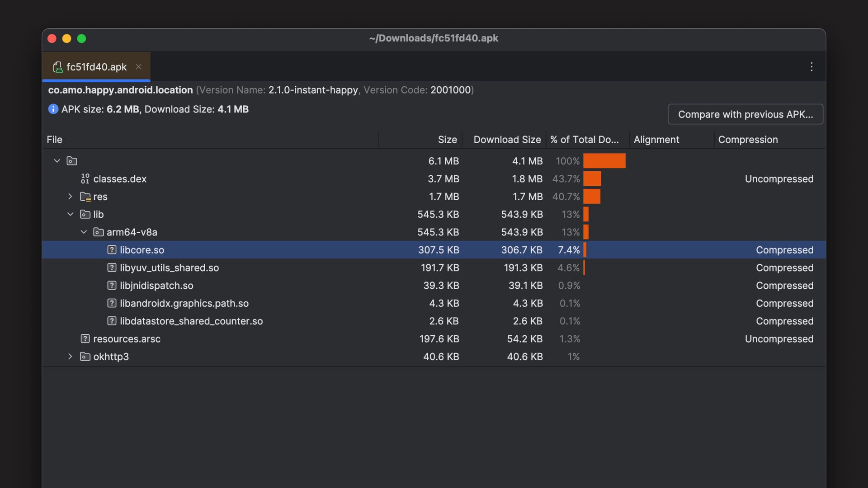868x488 pixels.
Task: Click the classes.dex orange size bar
Action: click(592, 179)
